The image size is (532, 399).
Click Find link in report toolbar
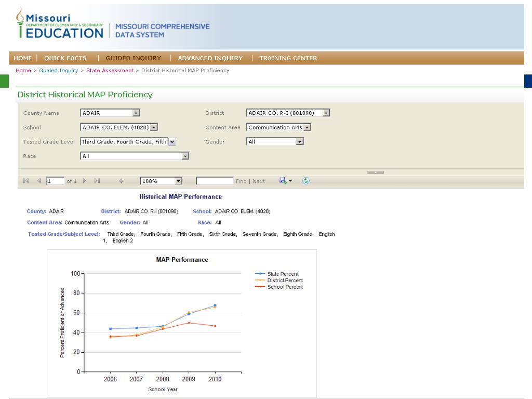tap(241, 181)
